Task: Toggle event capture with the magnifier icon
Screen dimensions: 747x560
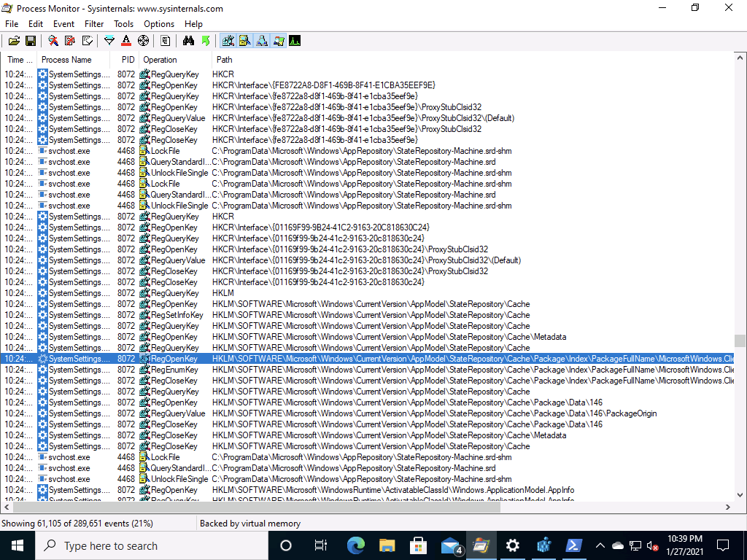Action: tap(53, 41)
